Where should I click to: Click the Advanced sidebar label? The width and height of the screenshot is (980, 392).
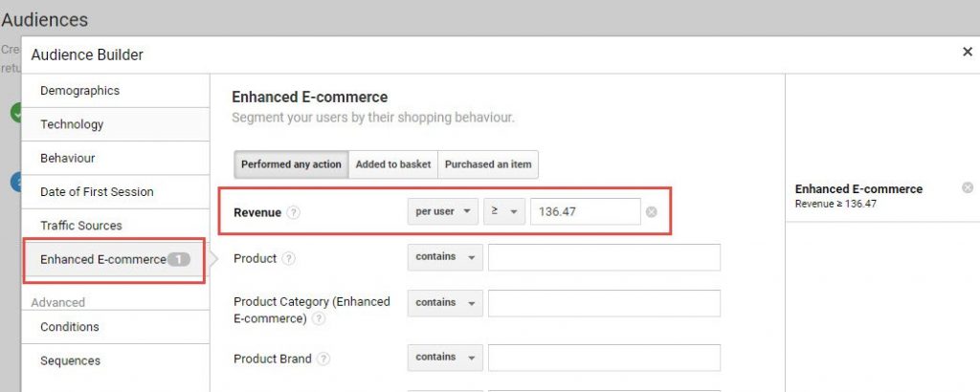[x=58, y=302]
